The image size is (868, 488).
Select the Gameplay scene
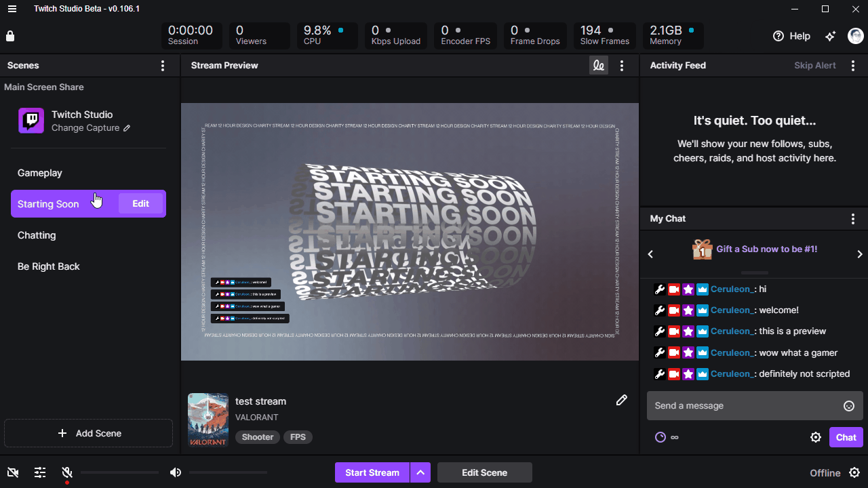[x=88, y=173]
